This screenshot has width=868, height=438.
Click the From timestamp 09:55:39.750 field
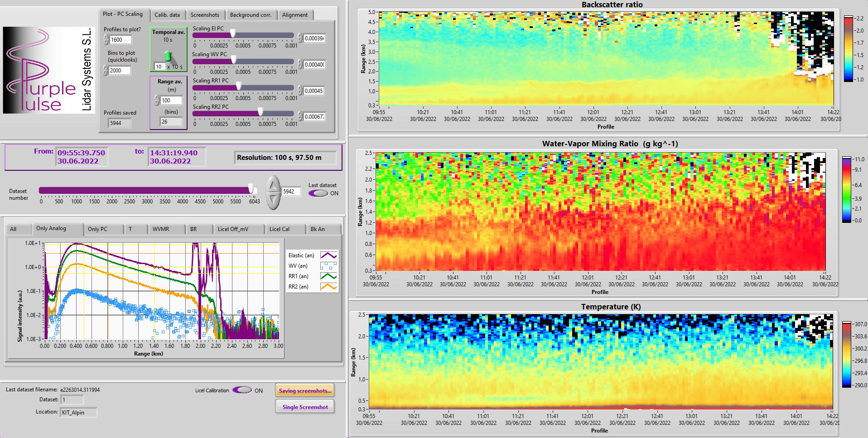tap(82, 157)
